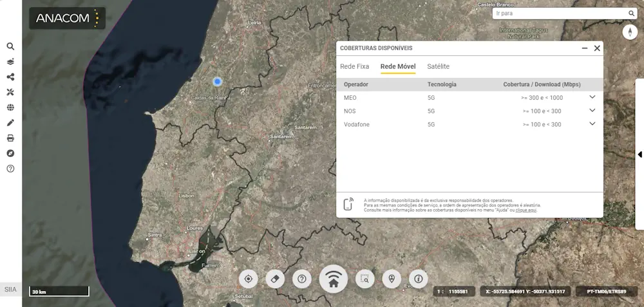Follow the 'clique aqui' link

[x=526, y=210]
